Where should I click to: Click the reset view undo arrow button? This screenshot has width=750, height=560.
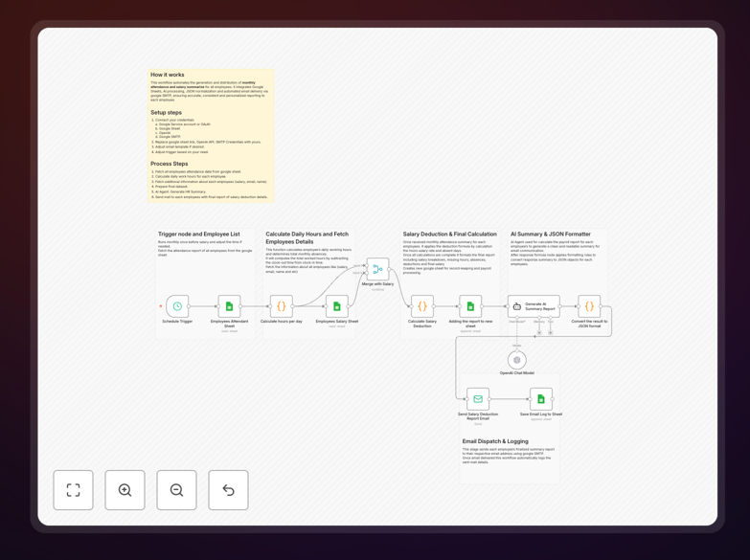tap(228, 490)
